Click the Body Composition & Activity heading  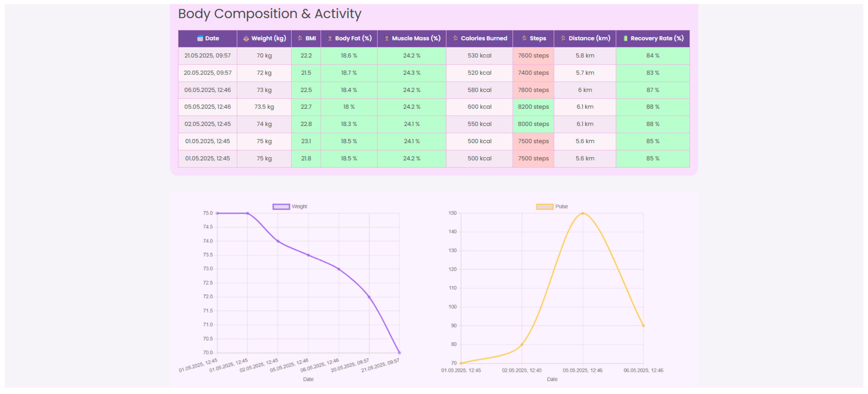coord(269,14)
